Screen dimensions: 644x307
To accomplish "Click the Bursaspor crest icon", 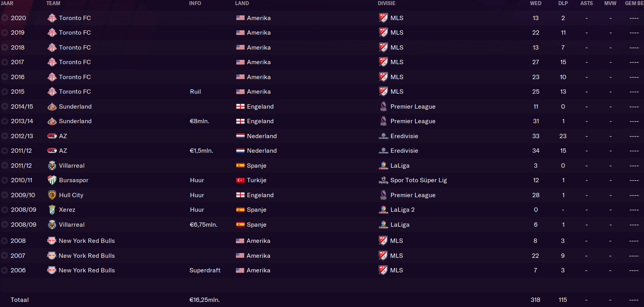I will [52, 180].
